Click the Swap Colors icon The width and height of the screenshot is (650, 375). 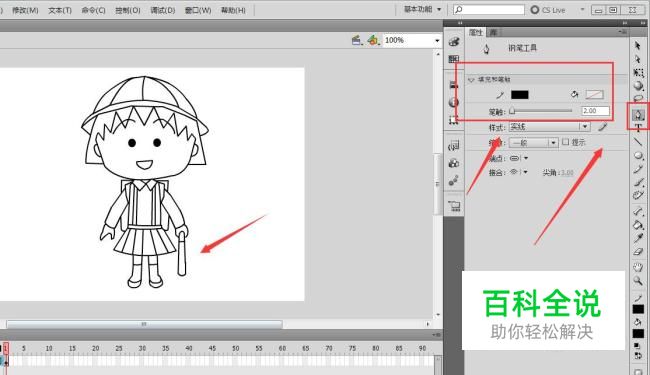coord(638,356)
